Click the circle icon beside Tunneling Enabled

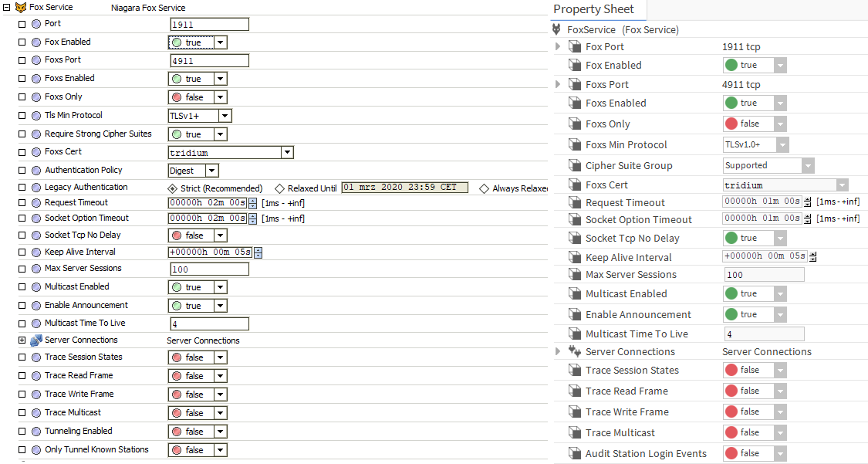[x=36, y=432]
